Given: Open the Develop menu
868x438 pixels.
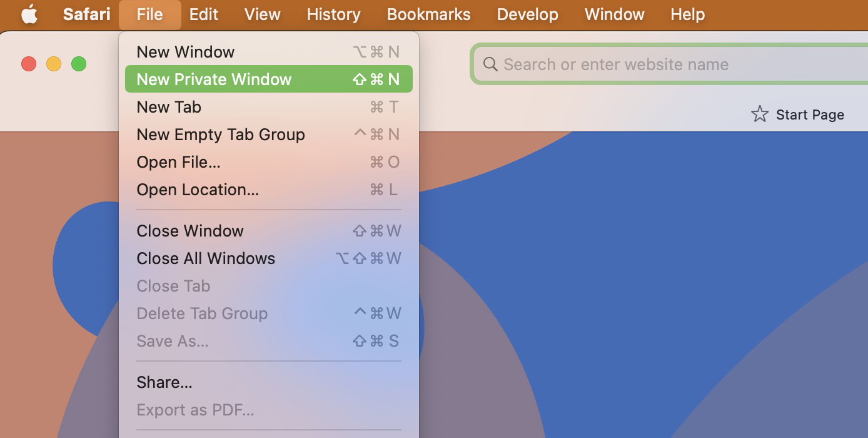Looking at the screenshot, I should (527, 14).
